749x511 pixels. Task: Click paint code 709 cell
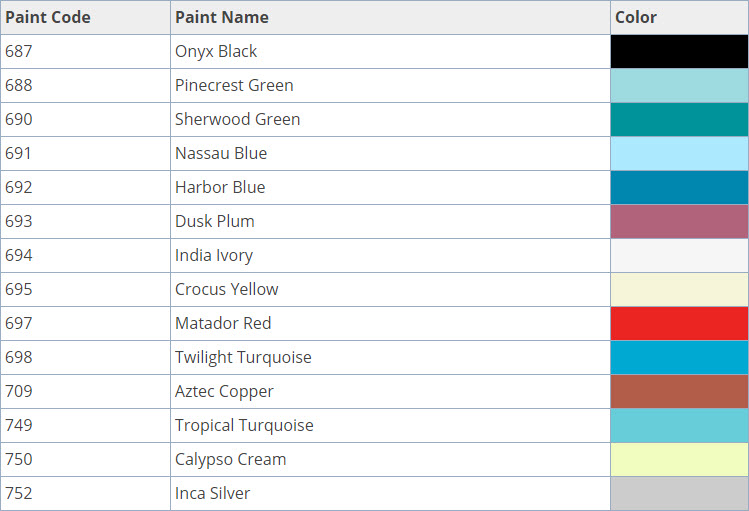point(18,392)
